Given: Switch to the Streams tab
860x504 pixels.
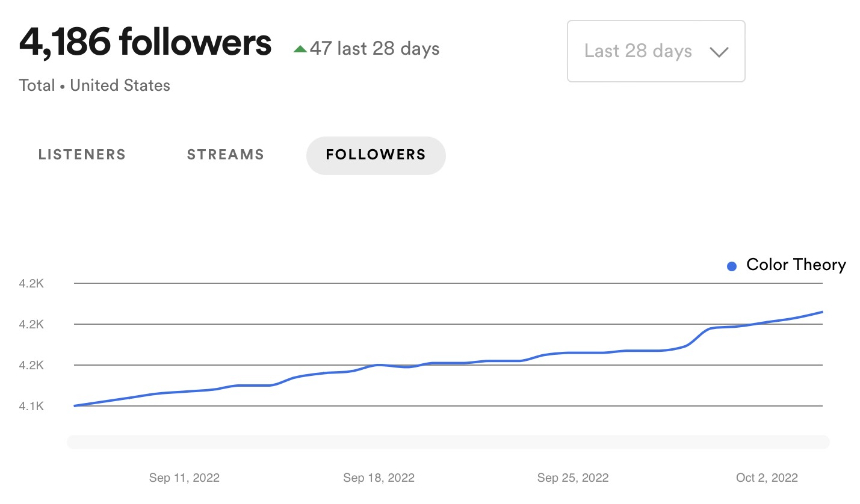Looking at the screenshot, I should click(225, 155).
